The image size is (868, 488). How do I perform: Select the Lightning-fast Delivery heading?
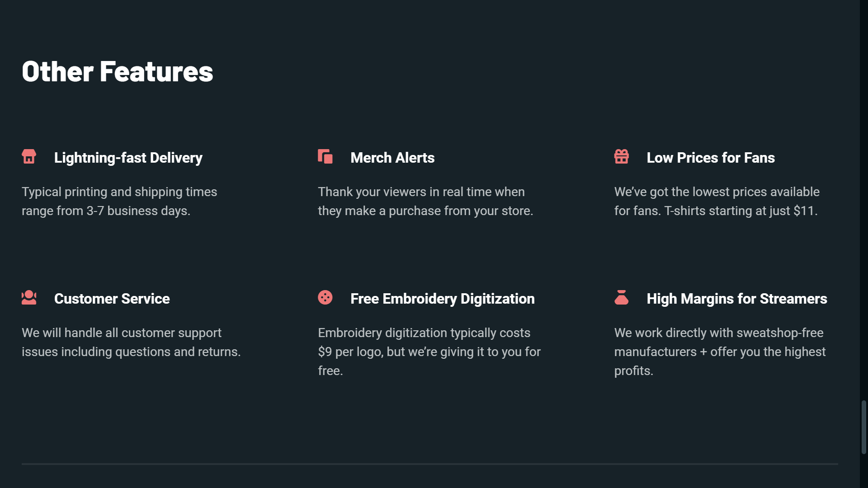pos(128,158)
